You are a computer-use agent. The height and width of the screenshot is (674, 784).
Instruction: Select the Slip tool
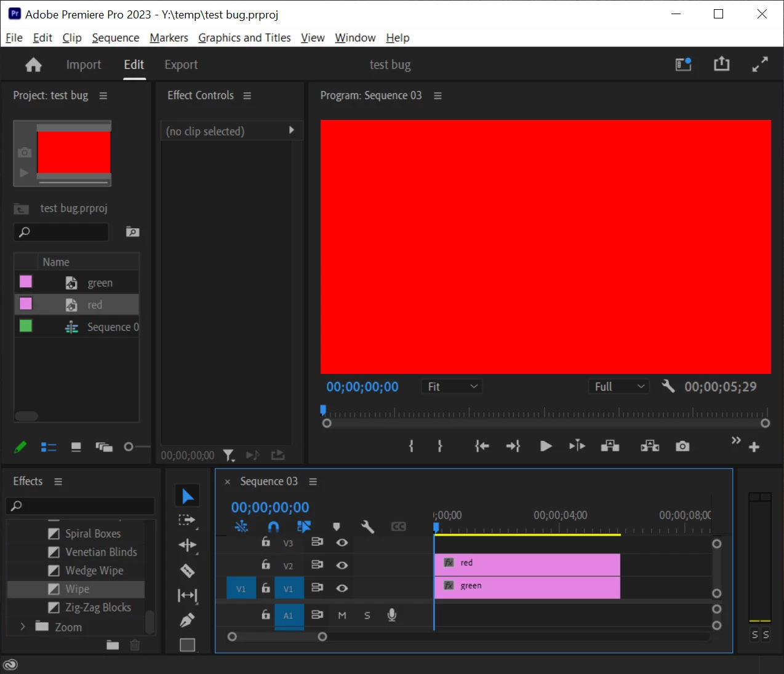[188, 595]
